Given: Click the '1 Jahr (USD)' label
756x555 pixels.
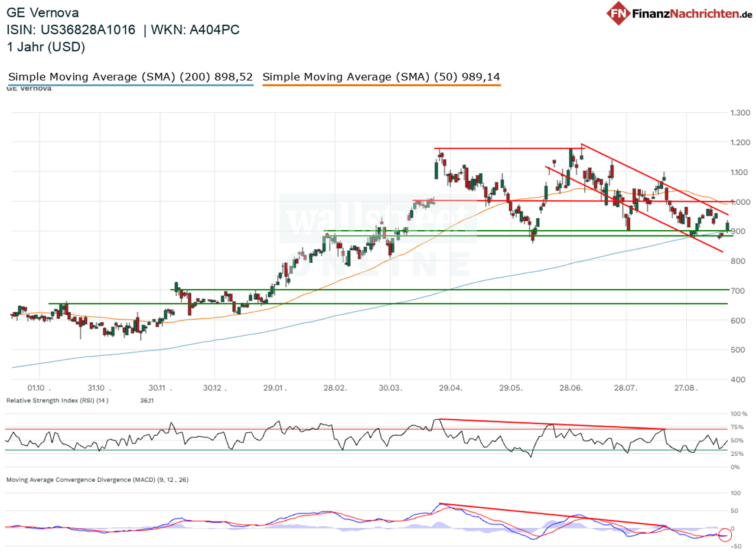Looking at the screenshot, I should (46, 47).
